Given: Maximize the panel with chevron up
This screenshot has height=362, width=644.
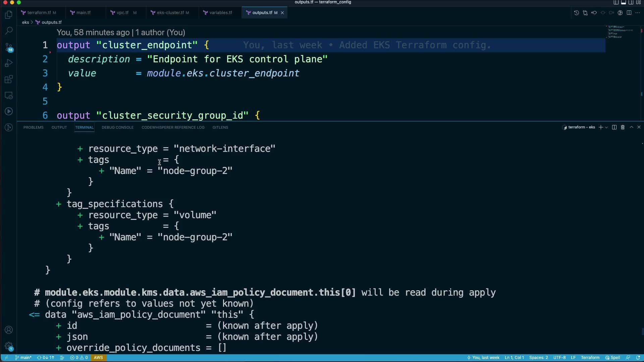Looking at the screenshot, I should point(631,127).
